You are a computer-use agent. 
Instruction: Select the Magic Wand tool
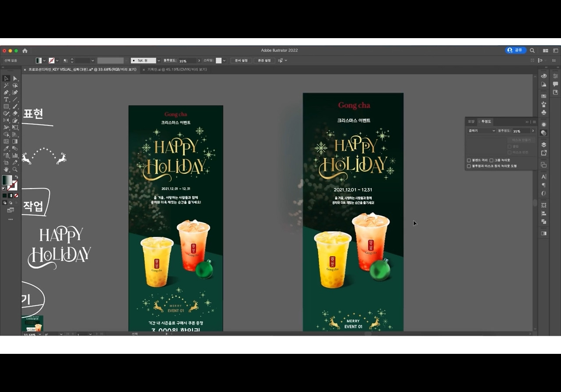6,86
